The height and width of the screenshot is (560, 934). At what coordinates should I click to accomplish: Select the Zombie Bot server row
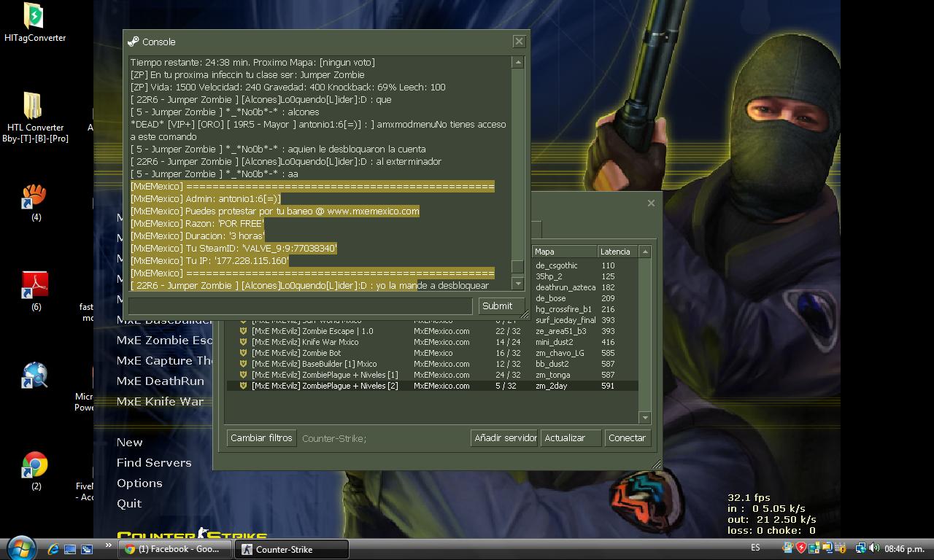click(432, 353)
